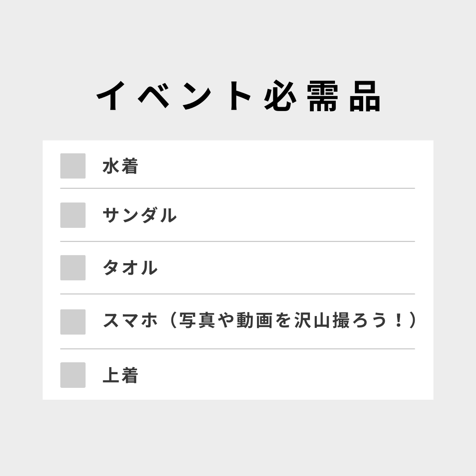Mark the スマホ checkbox as done

73,322
